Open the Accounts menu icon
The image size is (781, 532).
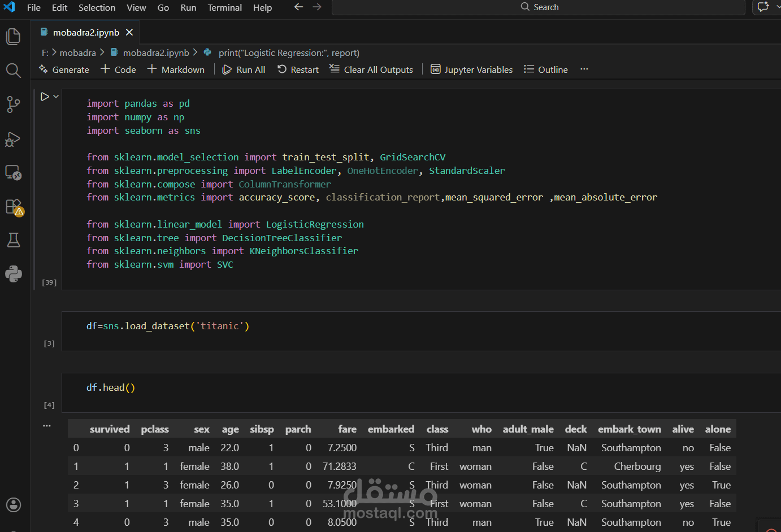tap(13, 505)
